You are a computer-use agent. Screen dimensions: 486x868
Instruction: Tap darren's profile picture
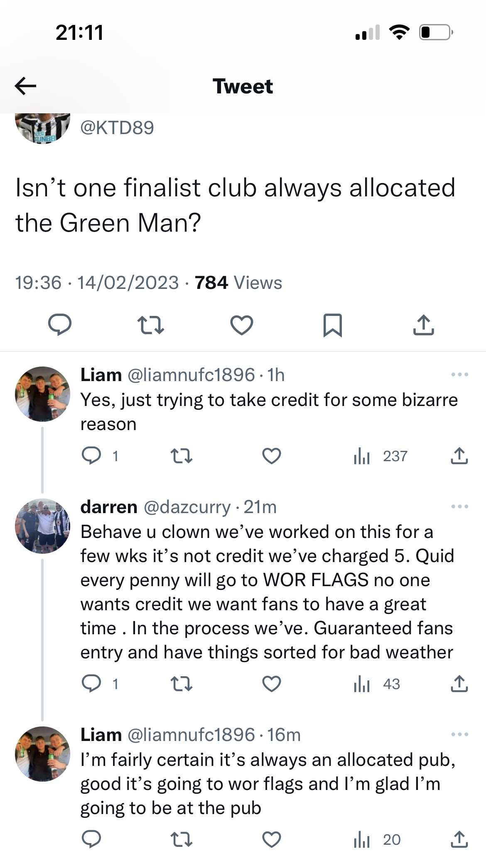(42, 526)
